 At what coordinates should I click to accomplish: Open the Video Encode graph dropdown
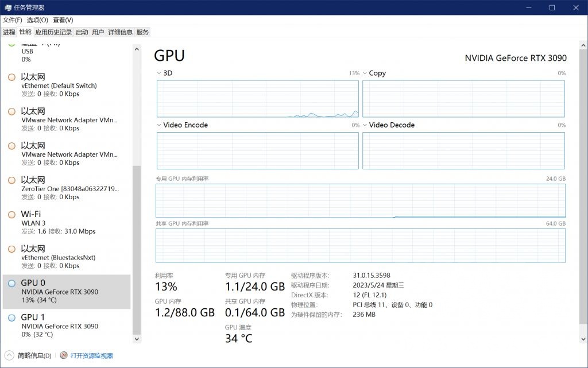pos(160,125)
